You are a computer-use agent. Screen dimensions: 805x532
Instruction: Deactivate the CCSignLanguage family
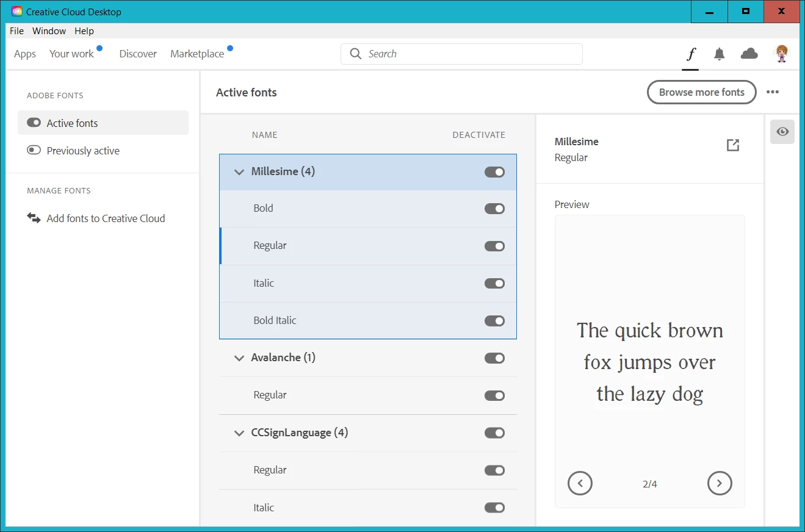(495, 433)
